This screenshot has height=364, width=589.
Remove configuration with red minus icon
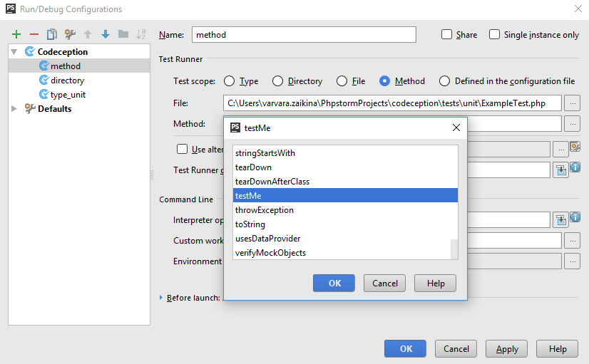[34, 34]
